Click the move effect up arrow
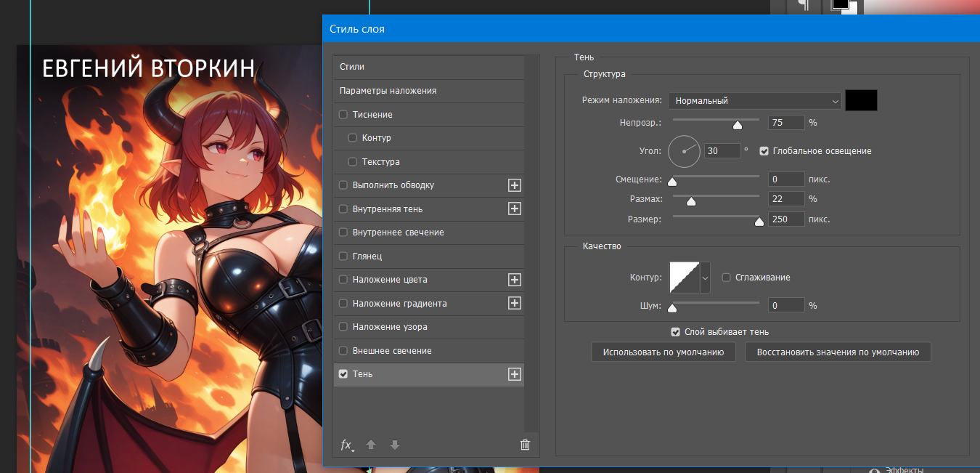Image resolution: width=980 pixels, height=473 pixels. [371, 445]
